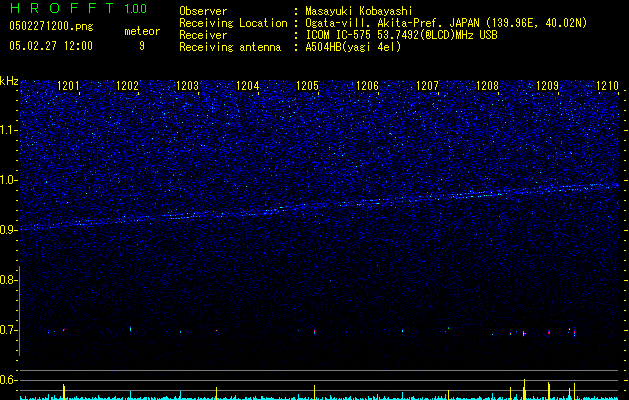Click the HROFFT 1.0.0 title text
The image size is (629, 400).
[79, 8]
